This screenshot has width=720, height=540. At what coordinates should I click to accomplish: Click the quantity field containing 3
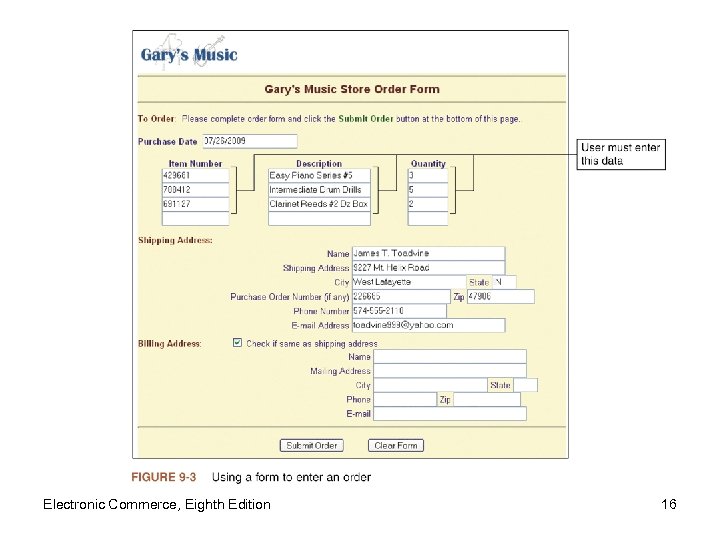pyautogui.click(x=428, y=175)
